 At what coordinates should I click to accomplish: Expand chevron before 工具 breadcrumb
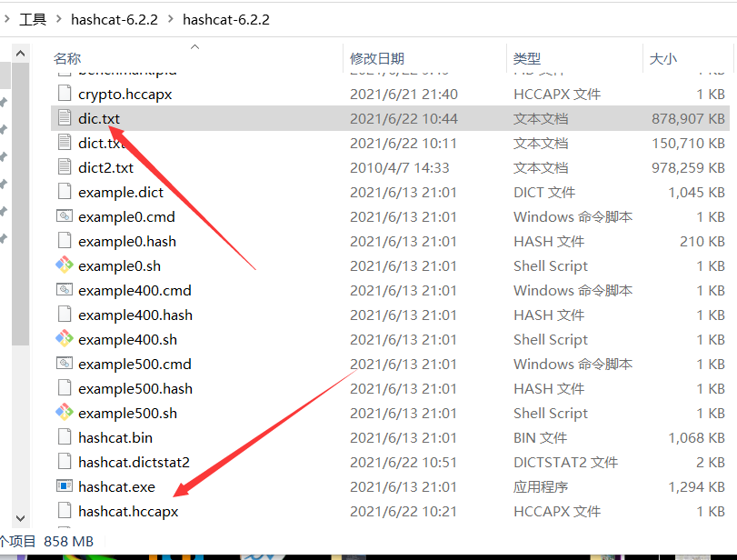[x=6, y=19]
